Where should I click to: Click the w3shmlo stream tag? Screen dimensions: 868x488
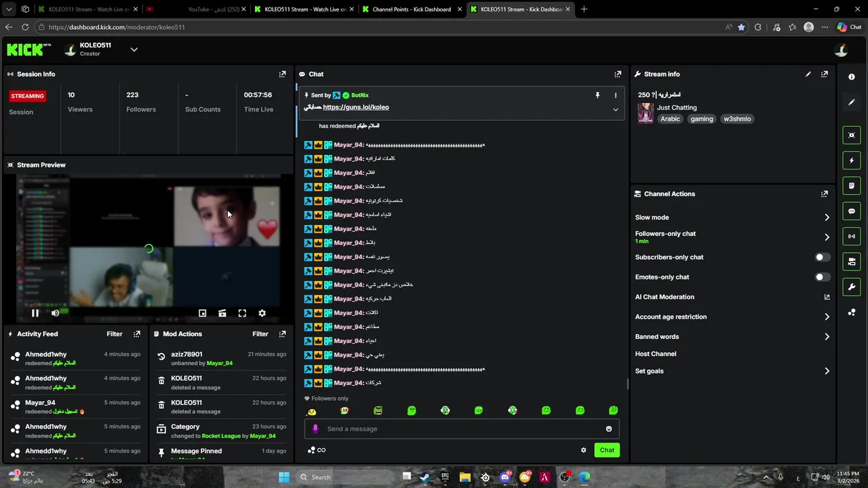click(x=737, y=119)
